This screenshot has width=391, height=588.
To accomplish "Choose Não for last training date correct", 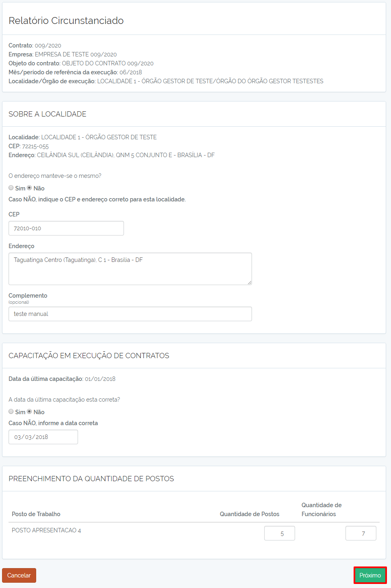I will (x=29, y=412).
